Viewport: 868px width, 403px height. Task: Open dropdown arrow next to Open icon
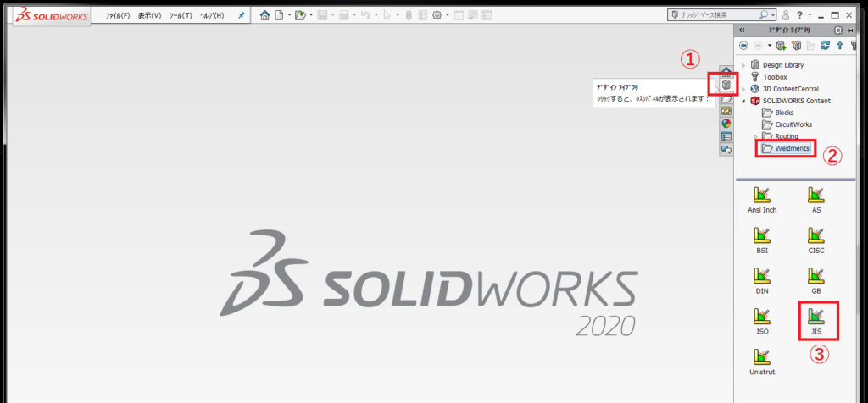click(x=311, y=15)
